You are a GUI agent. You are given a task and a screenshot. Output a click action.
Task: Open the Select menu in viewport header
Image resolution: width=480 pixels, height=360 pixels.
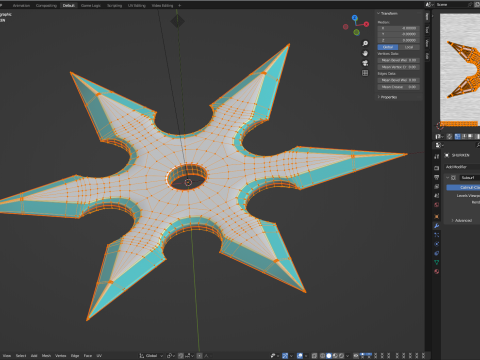21,356
